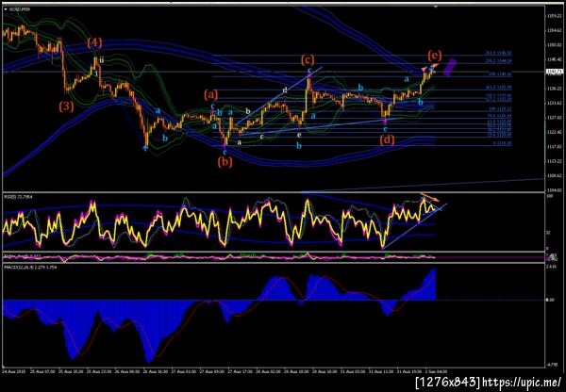566x392 pixels.
Task: Select the orange (4) wave label
Action: pyautogui.click(x=94, y=43)
